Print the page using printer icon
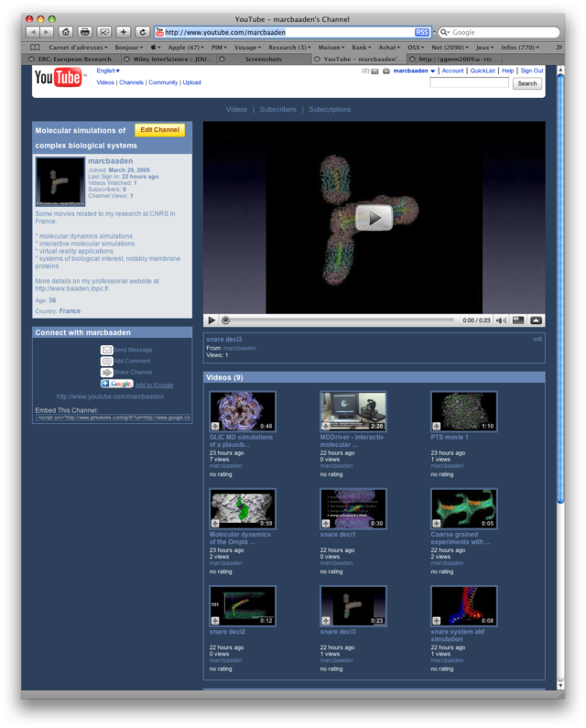 pos(85,32)
